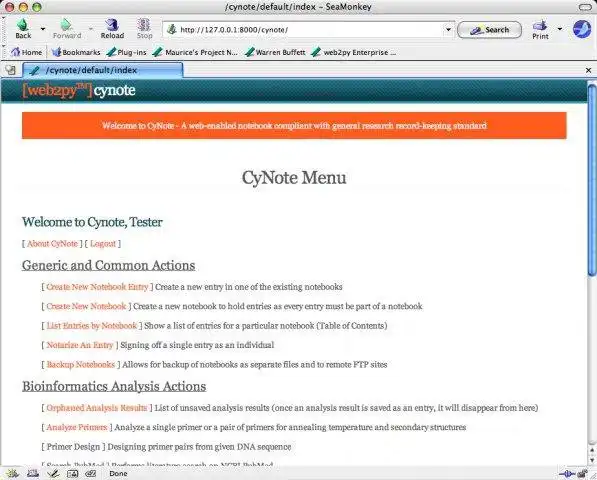Print the page with Print icon
The image size is (597, 480).
pos(540,26)
